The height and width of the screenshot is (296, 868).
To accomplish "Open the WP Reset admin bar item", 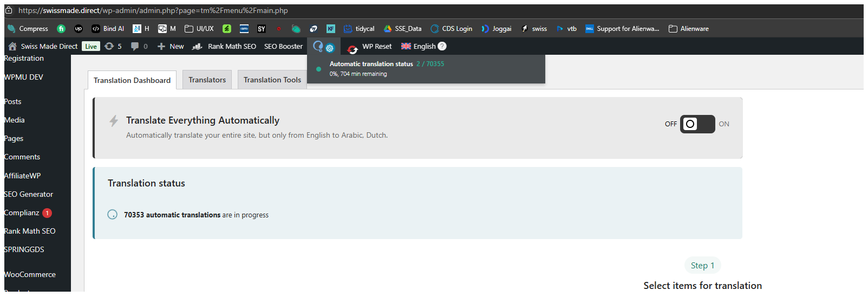I will (x=370, y=47).
